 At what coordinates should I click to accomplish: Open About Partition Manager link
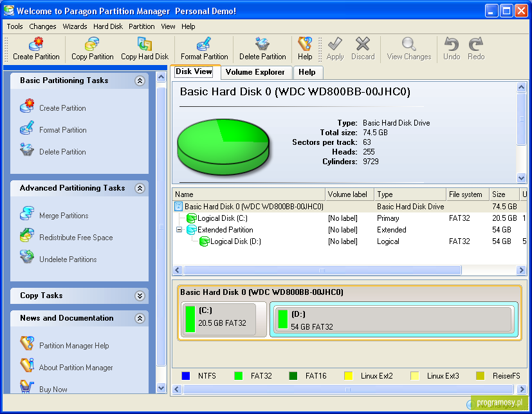[x=76, y=368]
